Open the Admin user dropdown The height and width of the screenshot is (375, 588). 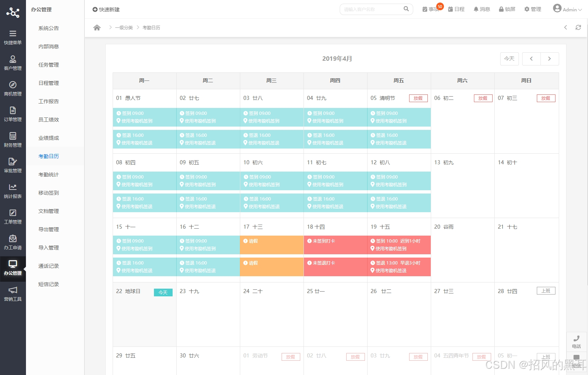pos(568,9)
